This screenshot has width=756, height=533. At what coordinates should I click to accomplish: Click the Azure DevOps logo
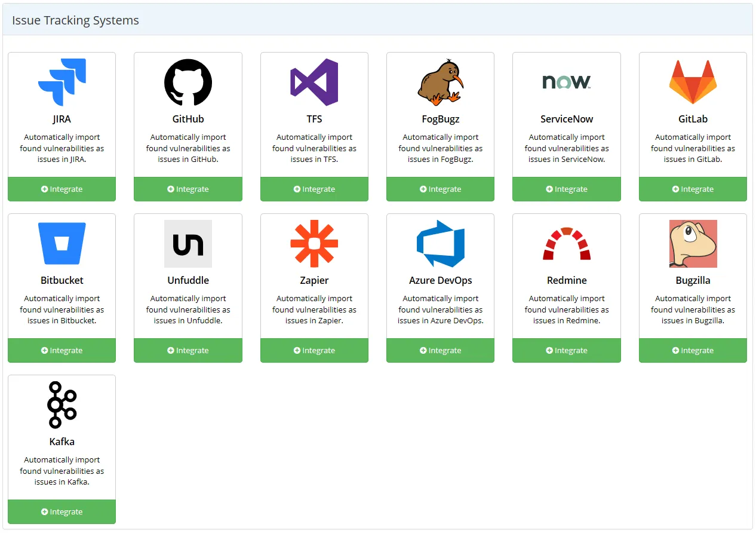[x=440, y=244]
